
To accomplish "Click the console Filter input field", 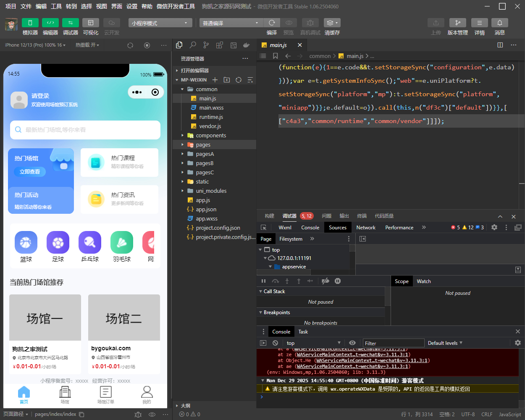I will 393,343.
